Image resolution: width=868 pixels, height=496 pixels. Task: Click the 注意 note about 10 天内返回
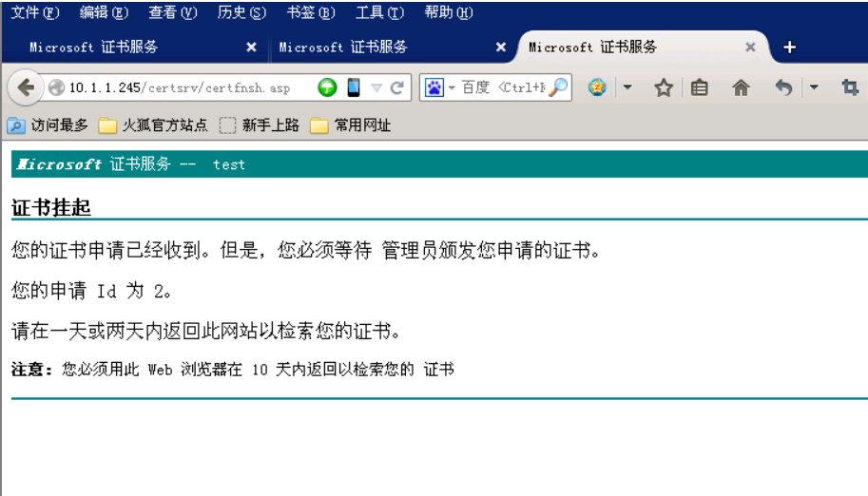coord(233,370)
